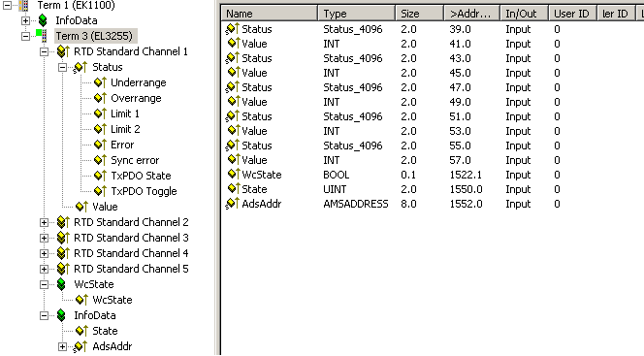The width and height of the screenshot is (644, 356).
Task: Click the UINT type cell
Action: coord(335,189)
